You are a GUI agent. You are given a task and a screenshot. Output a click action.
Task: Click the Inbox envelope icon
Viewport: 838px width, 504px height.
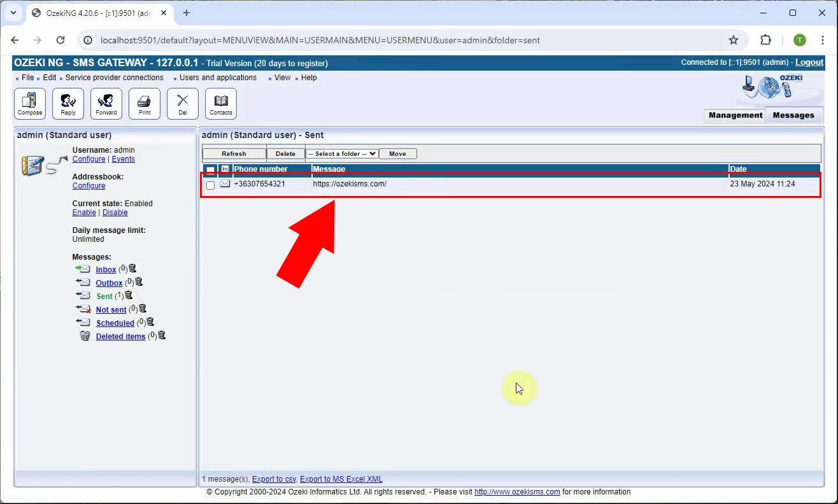83,269
